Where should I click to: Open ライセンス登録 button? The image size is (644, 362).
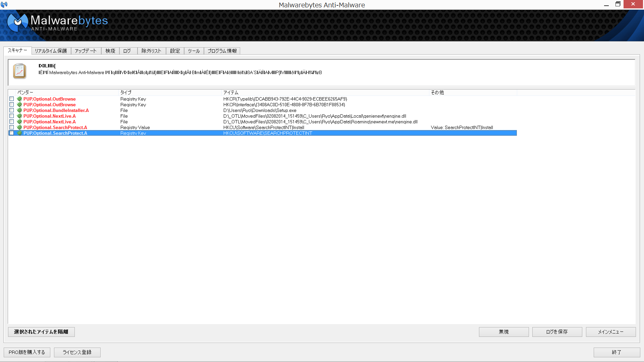(77, 352)
